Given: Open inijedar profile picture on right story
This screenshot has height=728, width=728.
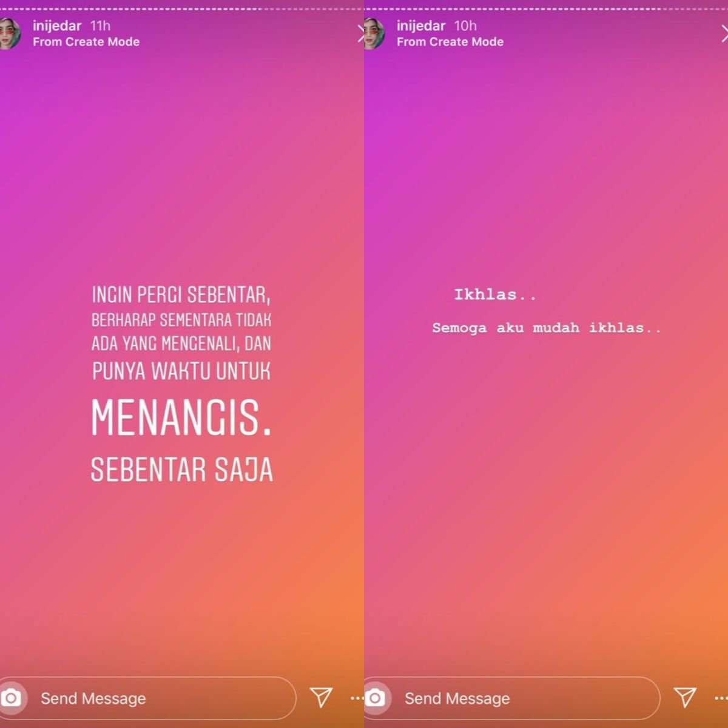Looking at the screenshot, I should (374, 33).
